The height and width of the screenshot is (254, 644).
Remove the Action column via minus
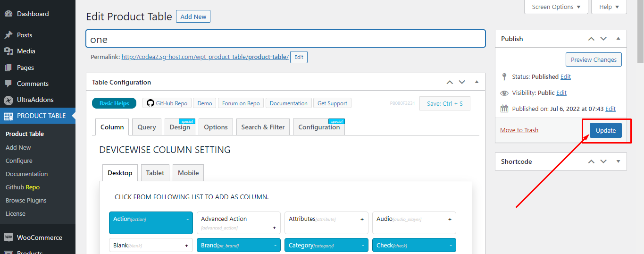click(x=187, y=219)
